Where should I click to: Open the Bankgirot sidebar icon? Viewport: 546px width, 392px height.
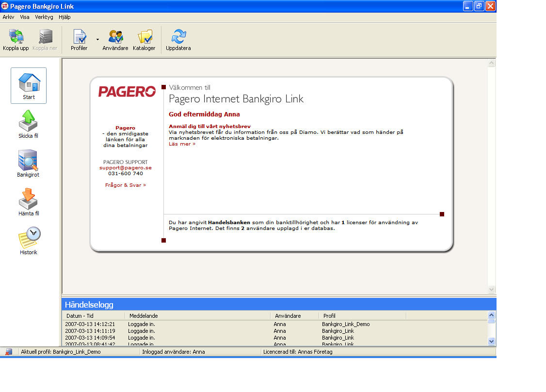pyautogui.click(x=28, y=163)
